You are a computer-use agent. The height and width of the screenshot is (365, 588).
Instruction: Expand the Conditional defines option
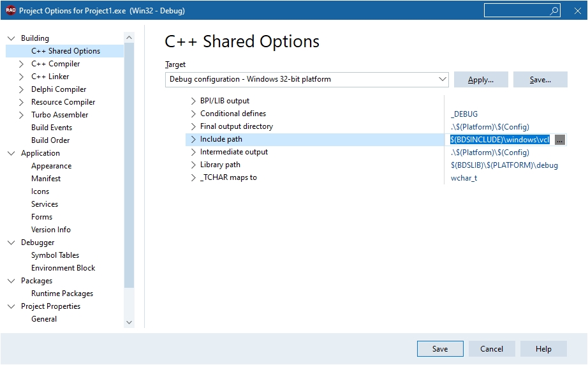point(193,114)
